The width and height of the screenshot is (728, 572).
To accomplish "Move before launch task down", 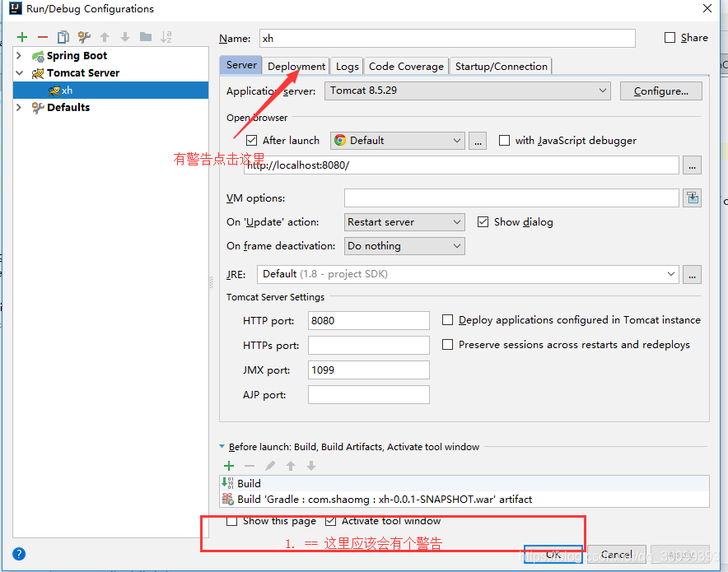I will pos(311,466).
